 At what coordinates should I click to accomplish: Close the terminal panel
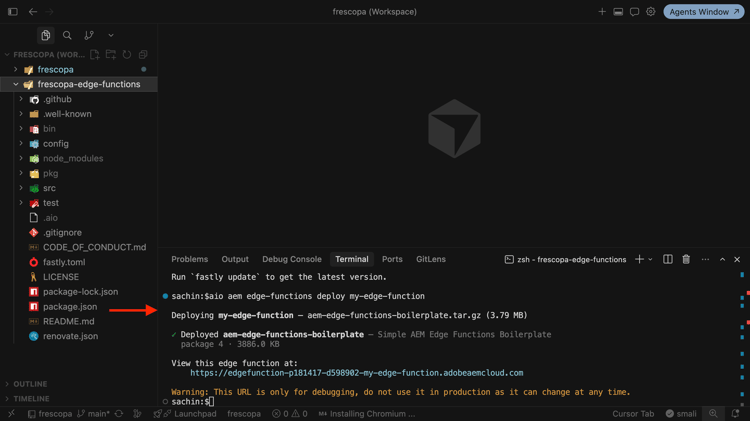coord(737,259)
